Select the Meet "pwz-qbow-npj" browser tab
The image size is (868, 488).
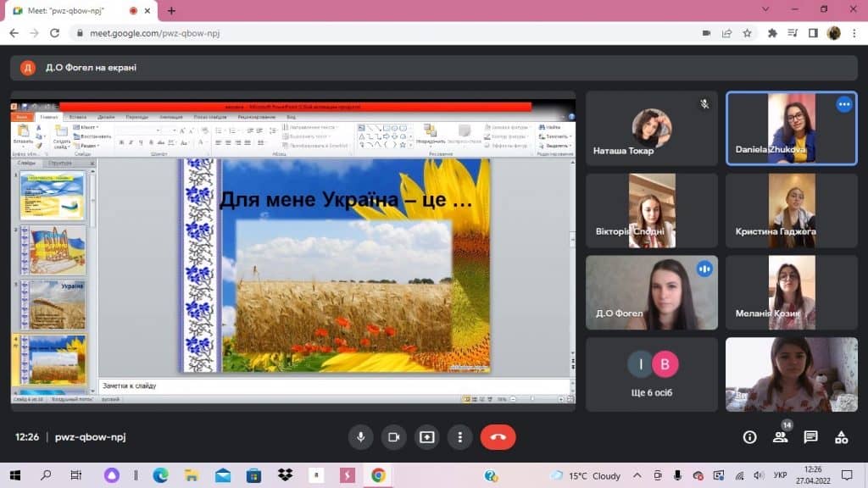(76, 10)
